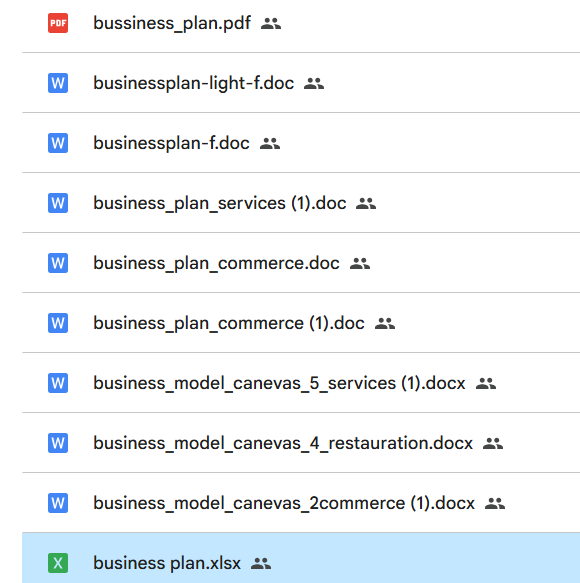Click the shared icon next to businessplan-f.doc
This screenshot has height=583, width=580.
270,144
